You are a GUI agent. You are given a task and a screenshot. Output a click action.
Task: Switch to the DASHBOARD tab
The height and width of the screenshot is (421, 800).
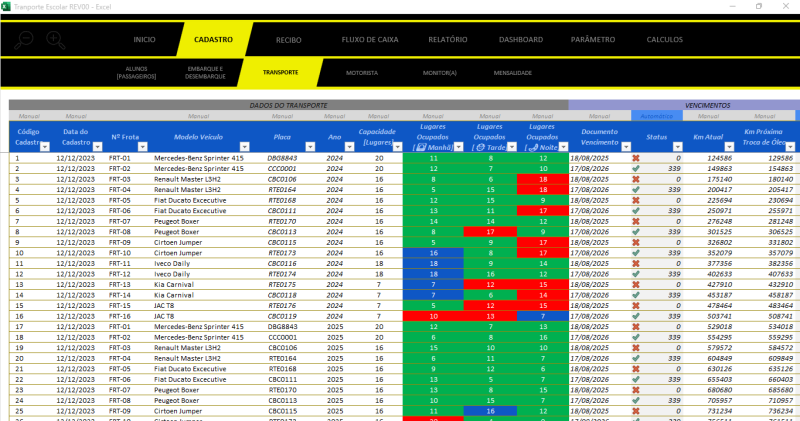[521, 40]
